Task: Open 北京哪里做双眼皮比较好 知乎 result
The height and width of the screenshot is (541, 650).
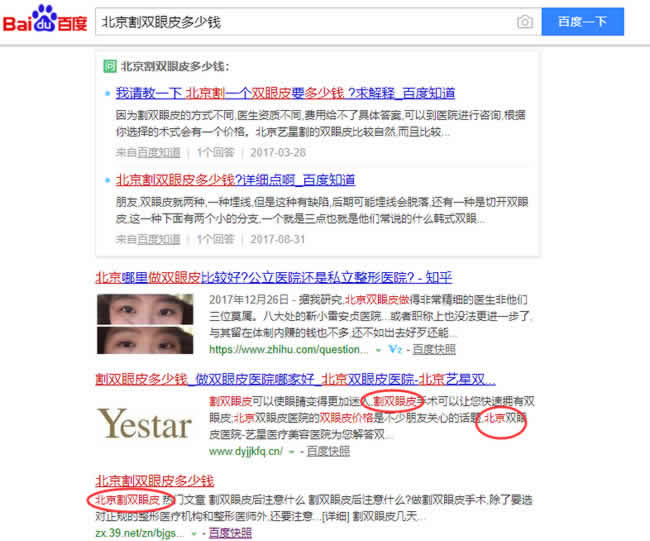Action: [x=274, y=277]
